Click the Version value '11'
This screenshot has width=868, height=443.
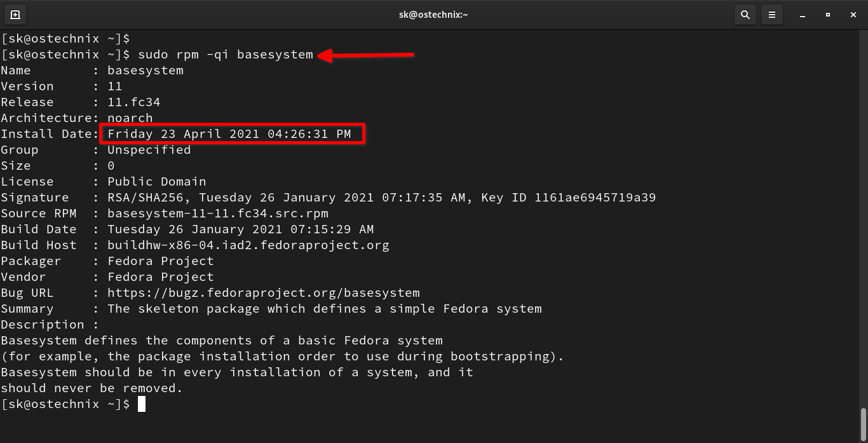click(x=115, y=86)
